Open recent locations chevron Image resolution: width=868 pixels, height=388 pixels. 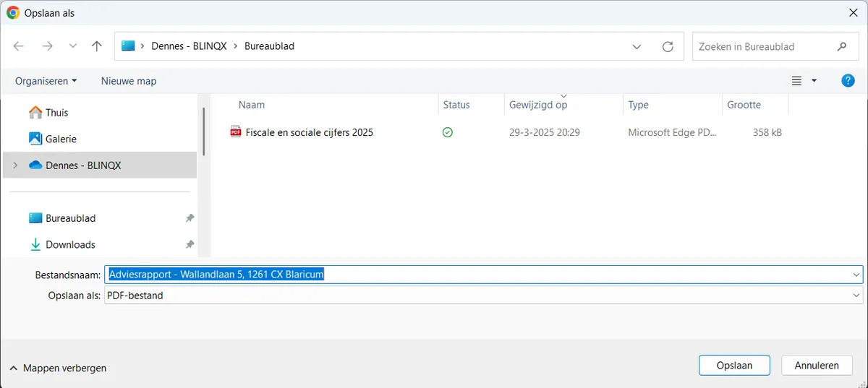tap(72, 46)
